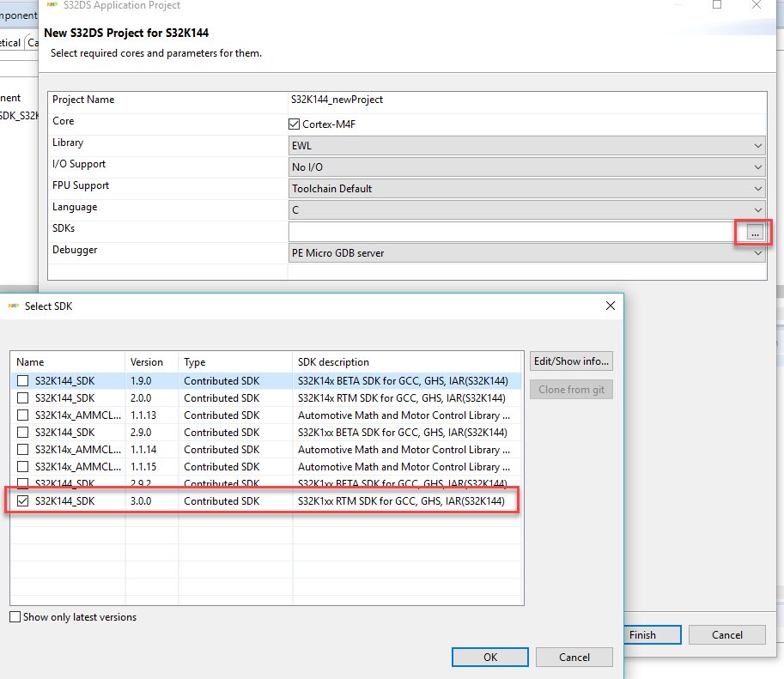Check the S32K144_SDK version 1.9.0 checkbox
Viewport: 784px width, 679px height.
tap(22, 381)
